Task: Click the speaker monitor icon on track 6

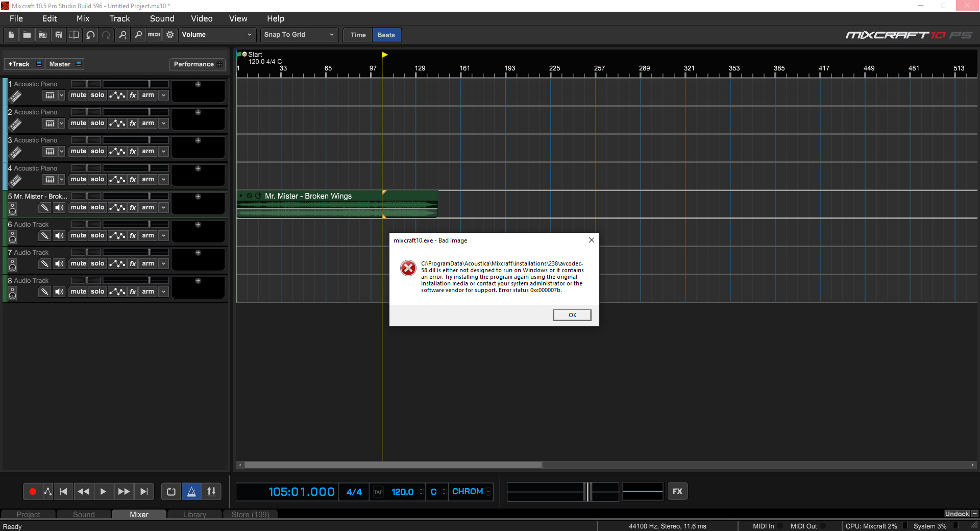Action: 60,235
